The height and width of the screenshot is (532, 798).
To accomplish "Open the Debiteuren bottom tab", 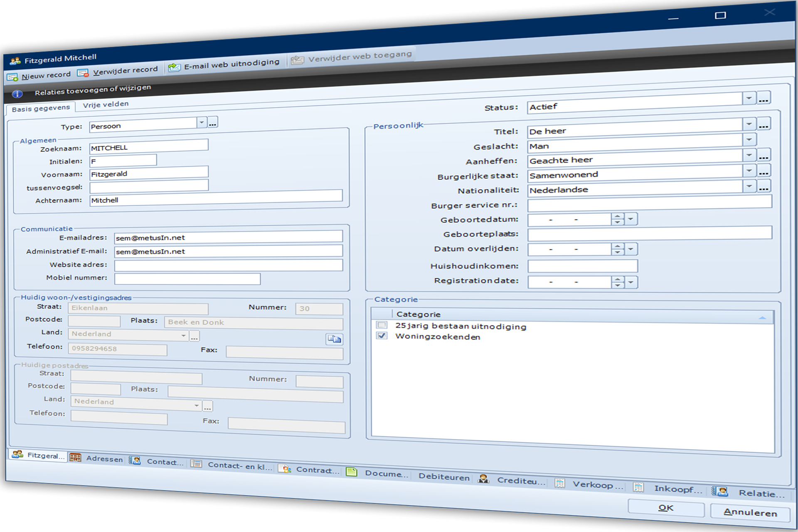I will [443, 477].
